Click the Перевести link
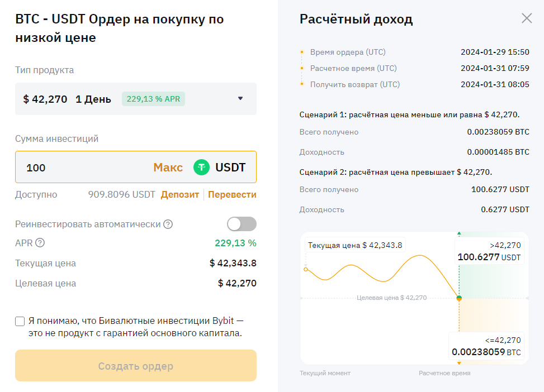 point(232,194)
